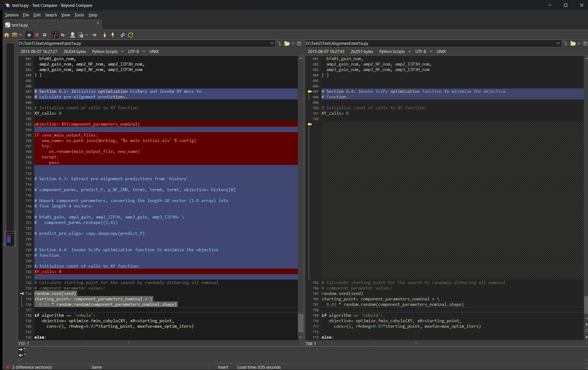Click the right pane browse-arrow icon

[x=565, y=43]
